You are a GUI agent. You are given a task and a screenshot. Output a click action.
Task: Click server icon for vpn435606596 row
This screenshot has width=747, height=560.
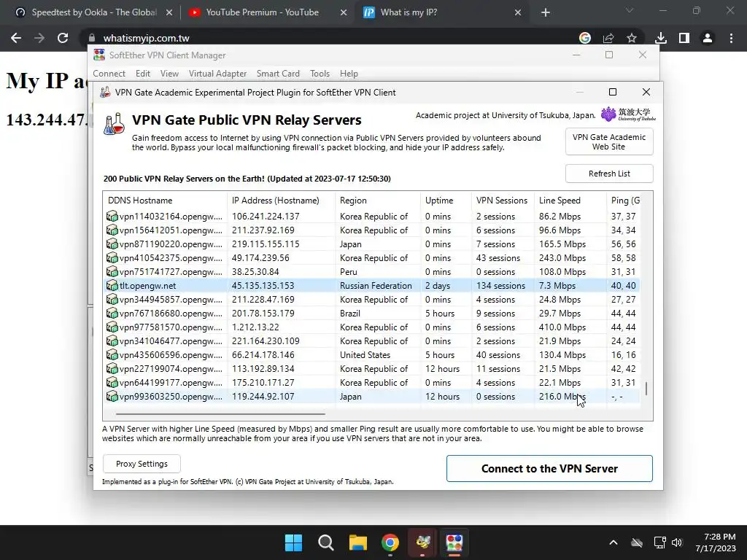pyautogui.click(x=112, y=354)
